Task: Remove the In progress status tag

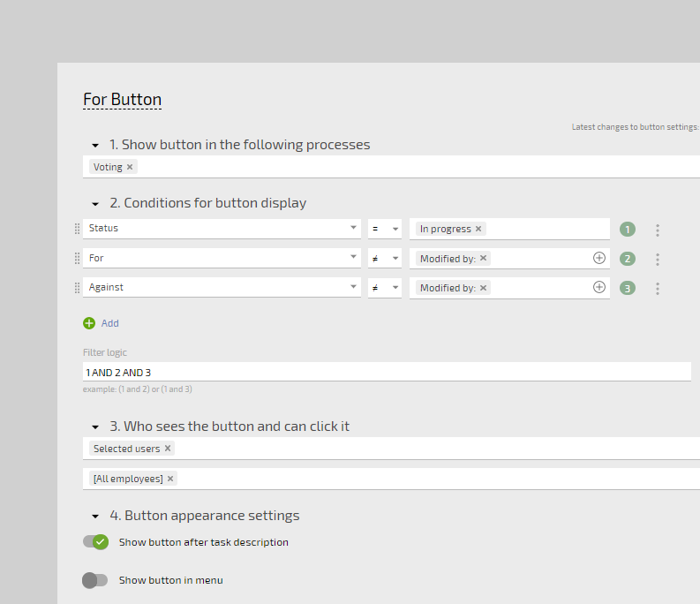Action: tap(478, 229)
